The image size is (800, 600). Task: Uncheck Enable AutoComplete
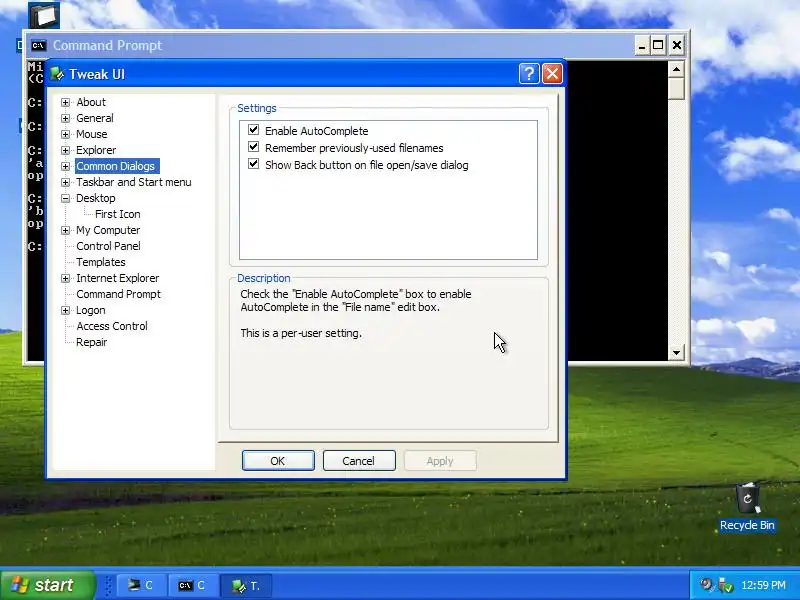(x=253, y=130)
